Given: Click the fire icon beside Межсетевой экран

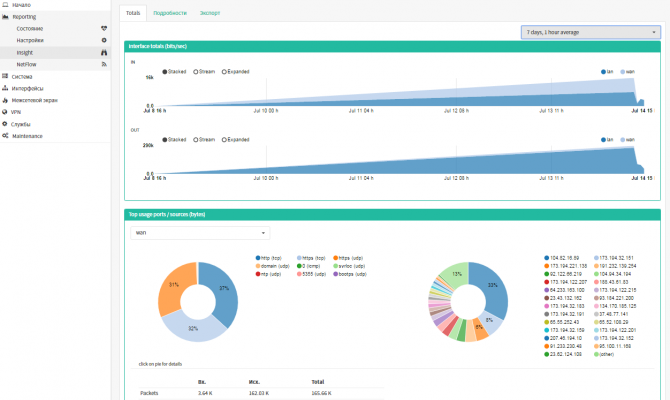Looking at the screenshot, I should coord(5,100).
